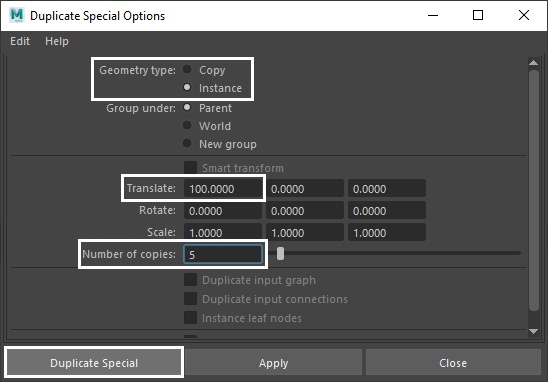Check Duplicate input connections option
This screenshot has width=548, height=382.
190,298
